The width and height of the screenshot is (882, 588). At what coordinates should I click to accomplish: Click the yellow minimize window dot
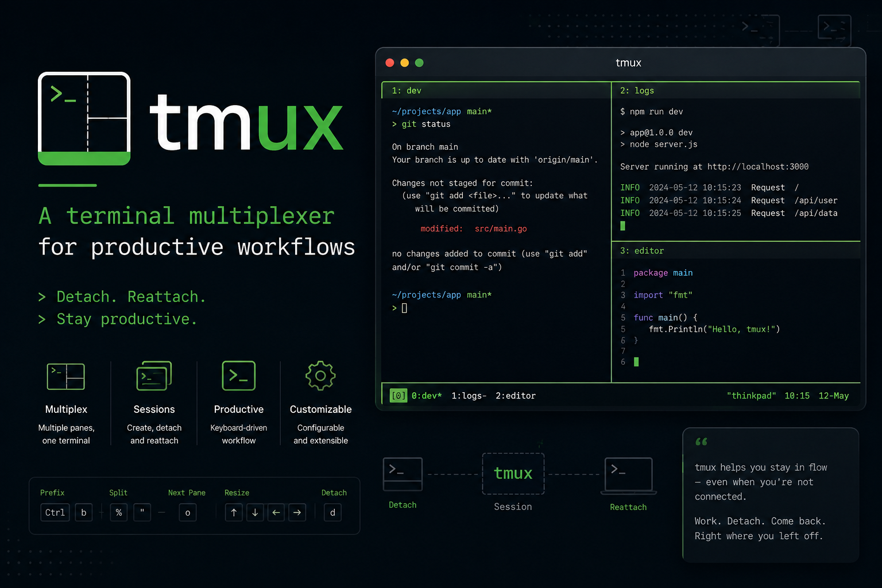click(405, 63)
